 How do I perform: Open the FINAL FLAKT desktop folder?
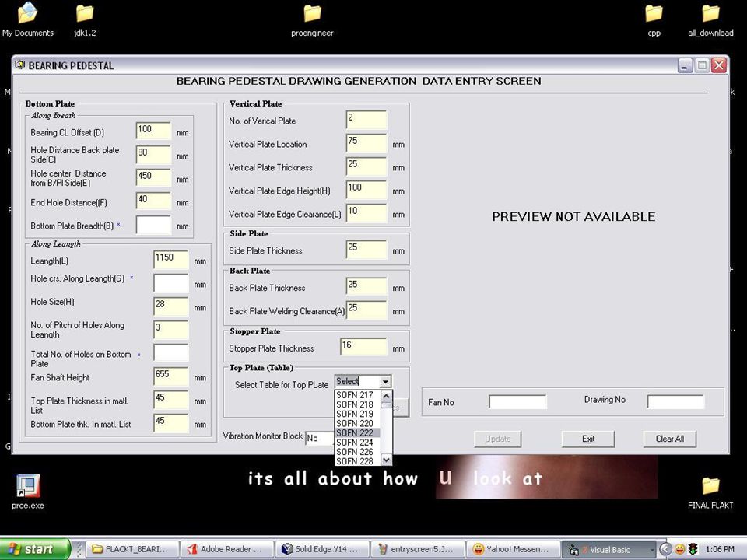pos(710,492)
